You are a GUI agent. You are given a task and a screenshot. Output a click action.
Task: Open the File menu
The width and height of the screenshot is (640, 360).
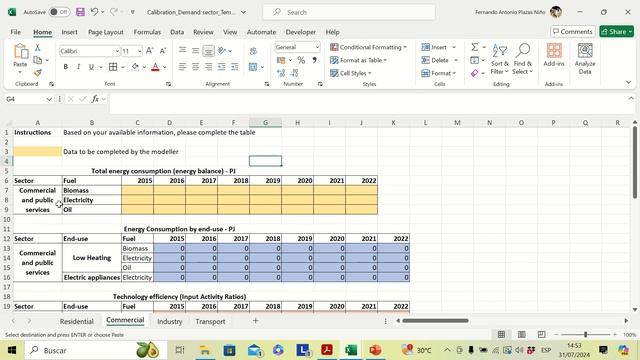16,32
